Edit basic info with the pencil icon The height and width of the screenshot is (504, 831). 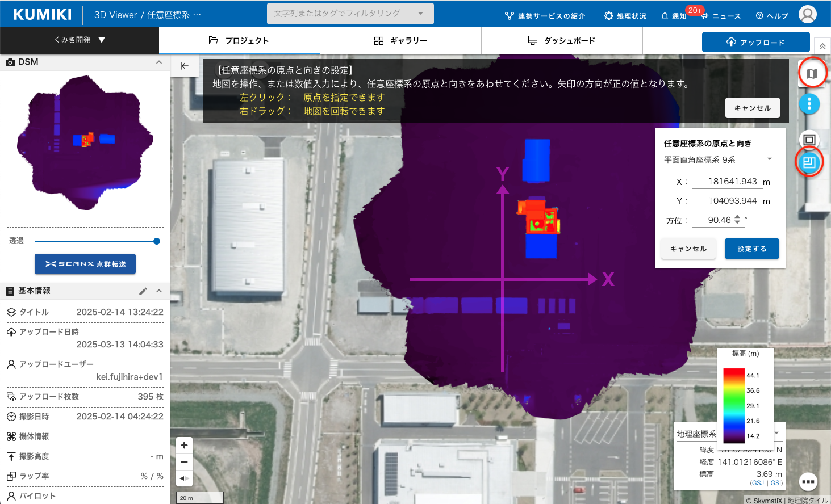(x=143, y=291)
